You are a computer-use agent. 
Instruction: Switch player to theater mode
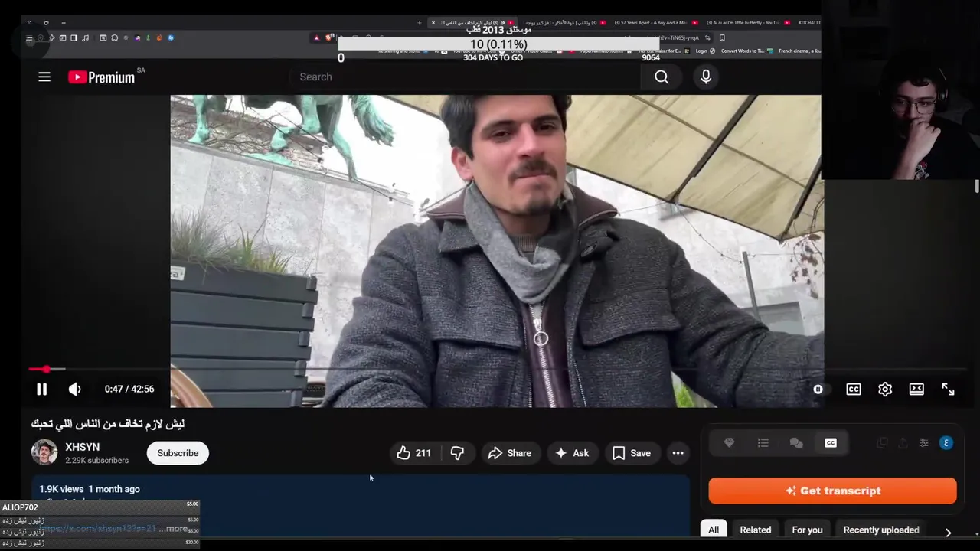[916, 389]
